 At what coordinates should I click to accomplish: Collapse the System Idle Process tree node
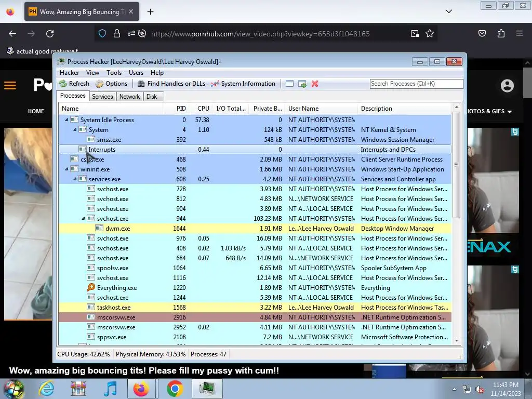click(x=66, y=120)
